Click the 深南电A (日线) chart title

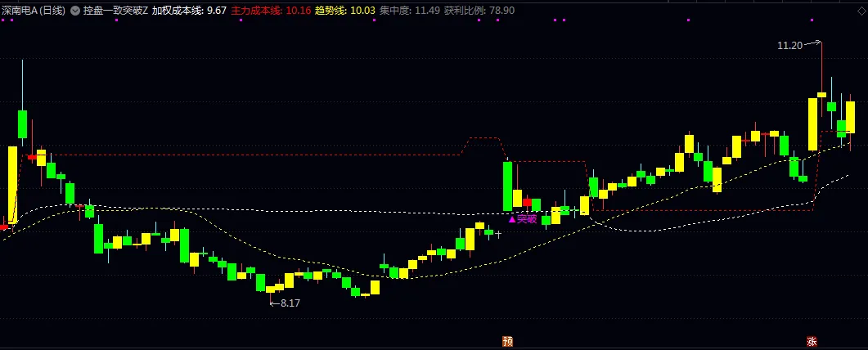click(x=34, y=11)
